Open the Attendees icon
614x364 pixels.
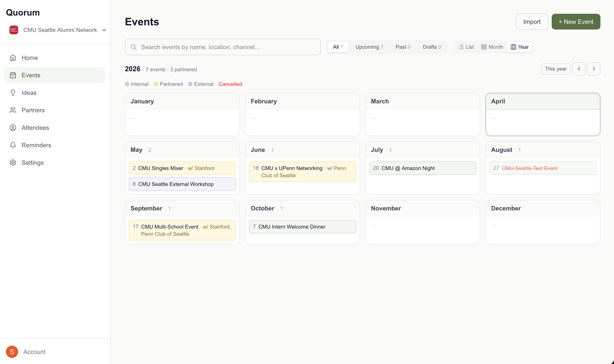pos(13,128)
